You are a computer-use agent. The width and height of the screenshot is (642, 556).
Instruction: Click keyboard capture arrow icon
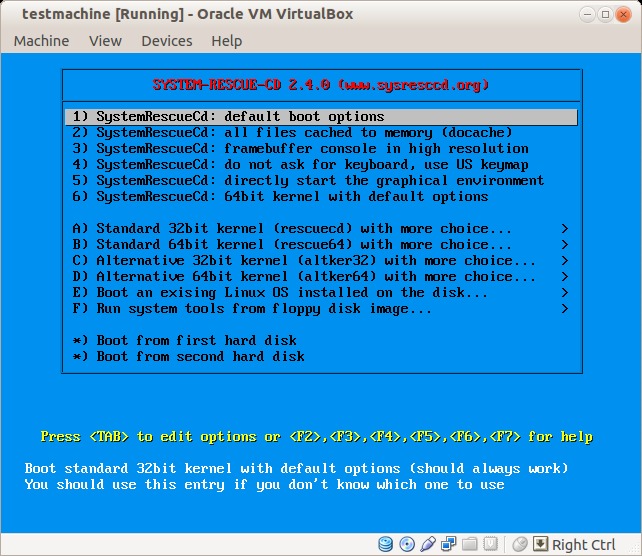[540, 544]
